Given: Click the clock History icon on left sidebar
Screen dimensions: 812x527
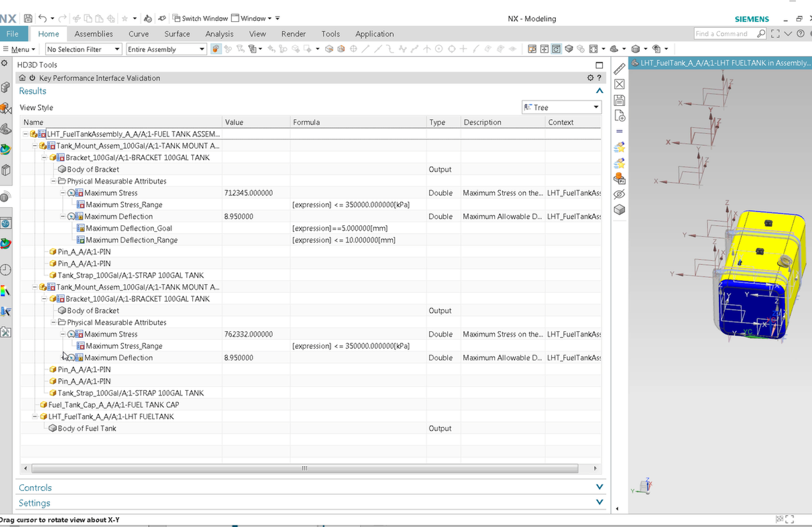Looking at the screenshot, I should coord(6,270).
